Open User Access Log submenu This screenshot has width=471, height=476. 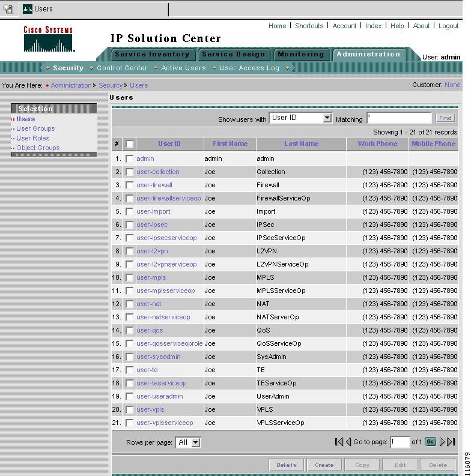249,68
